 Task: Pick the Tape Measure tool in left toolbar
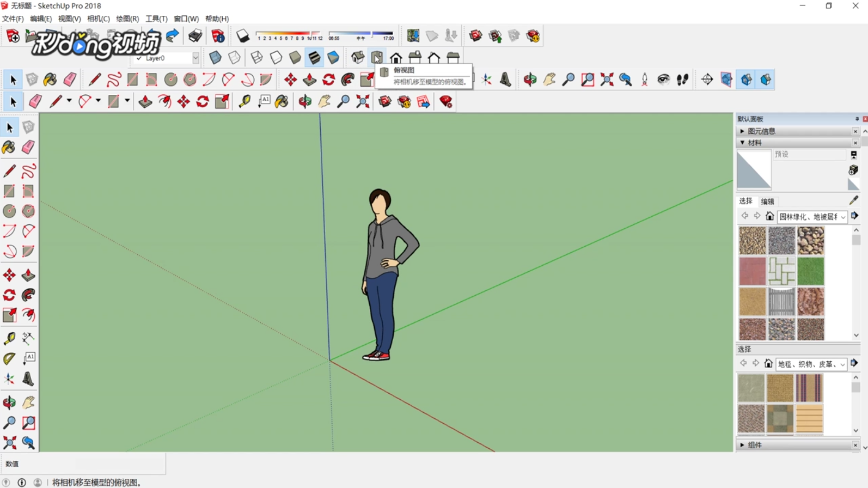pyautogui.click(x=9, y=338)
